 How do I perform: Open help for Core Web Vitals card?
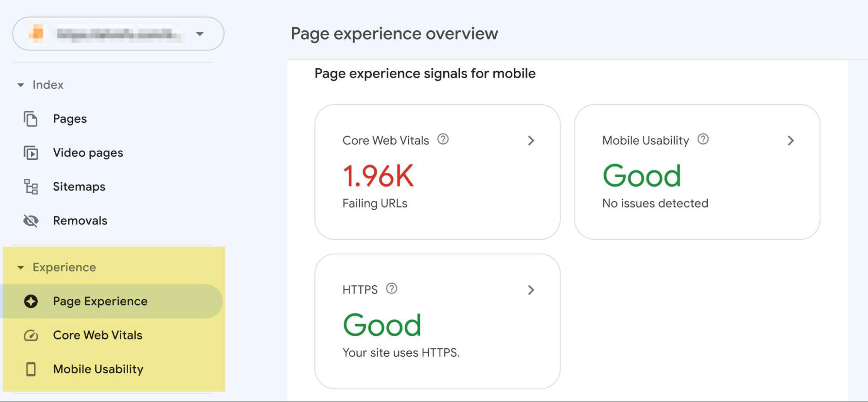443,139
